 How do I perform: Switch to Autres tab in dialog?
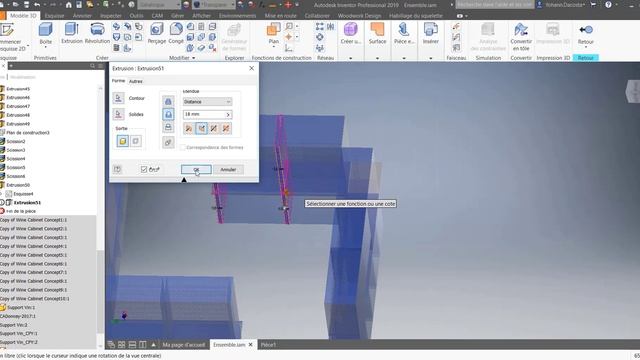click(x=136, y=81)
